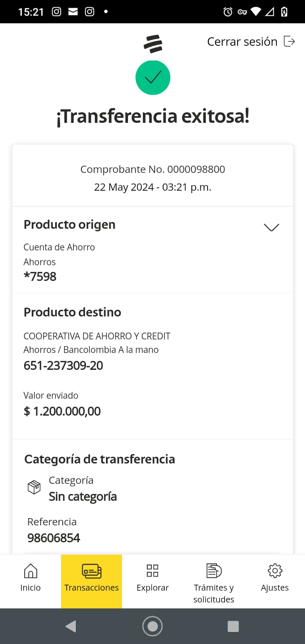This screenshot has height=644, width=305.
Task: Tap the Referencia number 98606854
Action: [54, 538]
